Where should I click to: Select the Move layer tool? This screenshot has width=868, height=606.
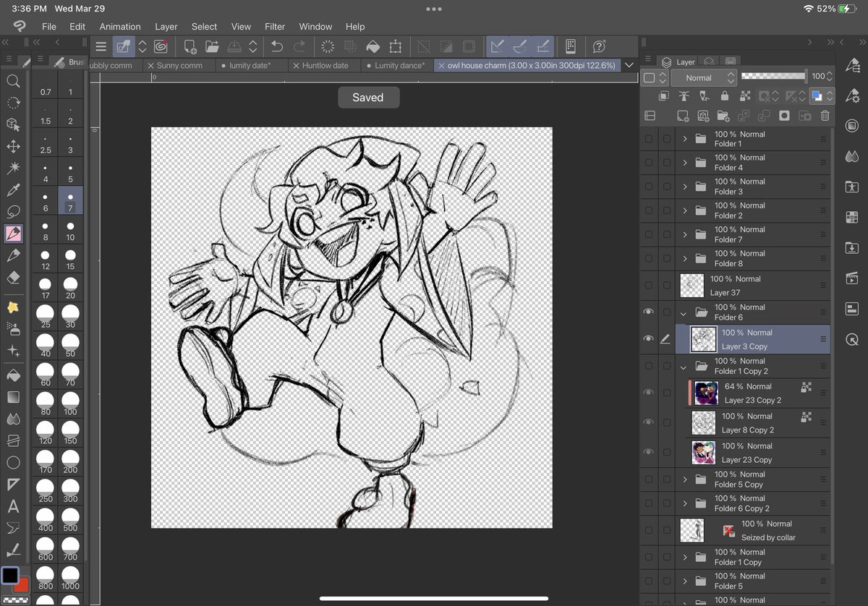pyautogui.click(x=13, y=147)
